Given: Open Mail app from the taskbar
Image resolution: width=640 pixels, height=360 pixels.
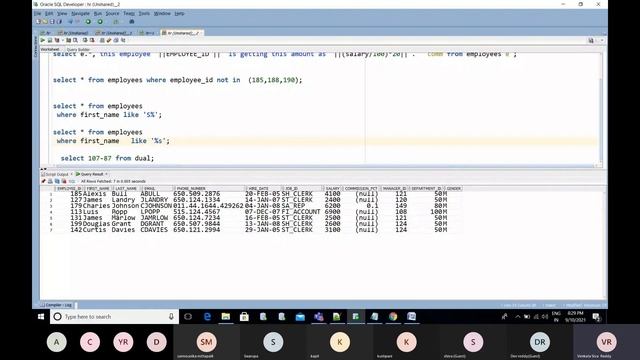Looking at the screenshot, I should 300,317.
